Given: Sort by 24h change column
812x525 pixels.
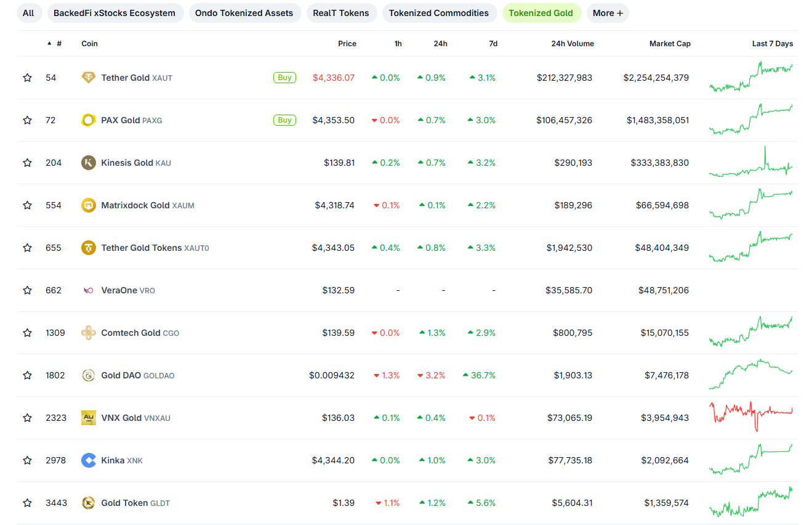Looking at the screenshot, I should pos(441,44).
